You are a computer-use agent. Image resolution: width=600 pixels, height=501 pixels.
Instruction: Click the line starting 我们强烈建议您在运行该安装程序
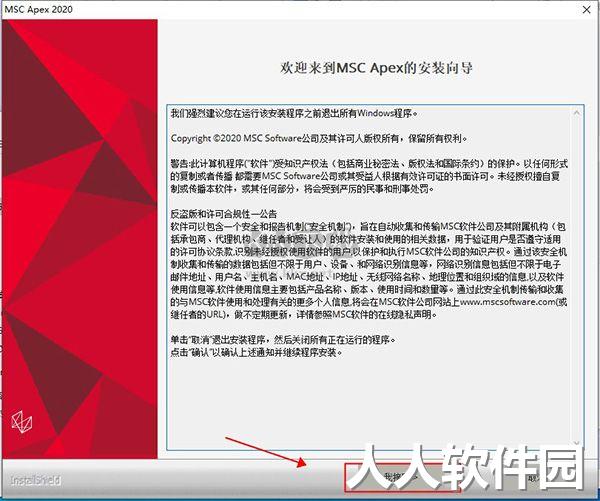(294, 113)
